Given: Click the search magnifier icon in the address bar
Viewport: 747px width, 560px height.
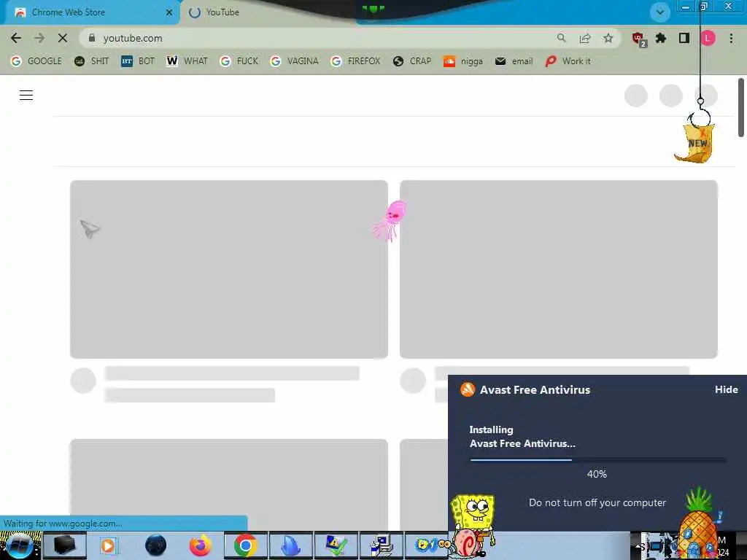Looking at the screenshot, I should click(562, 38).
